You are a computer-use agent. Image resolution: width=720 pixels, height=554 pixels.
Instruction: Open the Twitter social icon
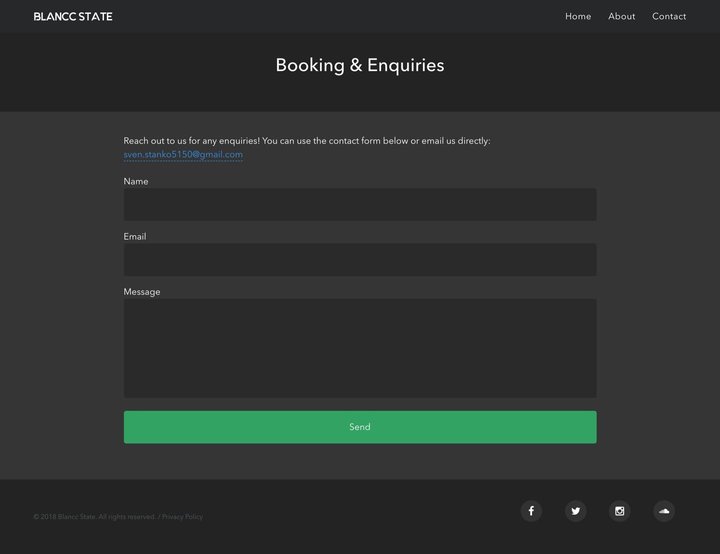pyautogui.click(x=575, y=511)
